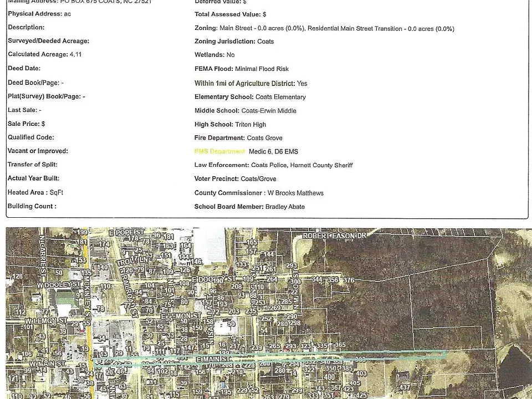Click the 'Sale Price: $' line
The width and height of the screenshot is (532, 399).
tap(27, 124)
